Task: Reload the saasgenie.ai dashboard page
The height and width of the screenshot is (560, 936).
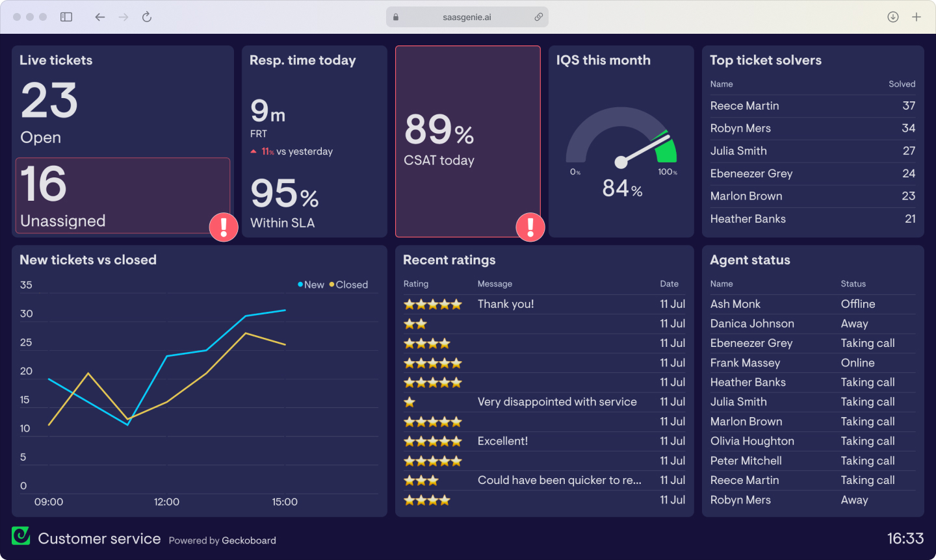Action: [x=146, y=17]
